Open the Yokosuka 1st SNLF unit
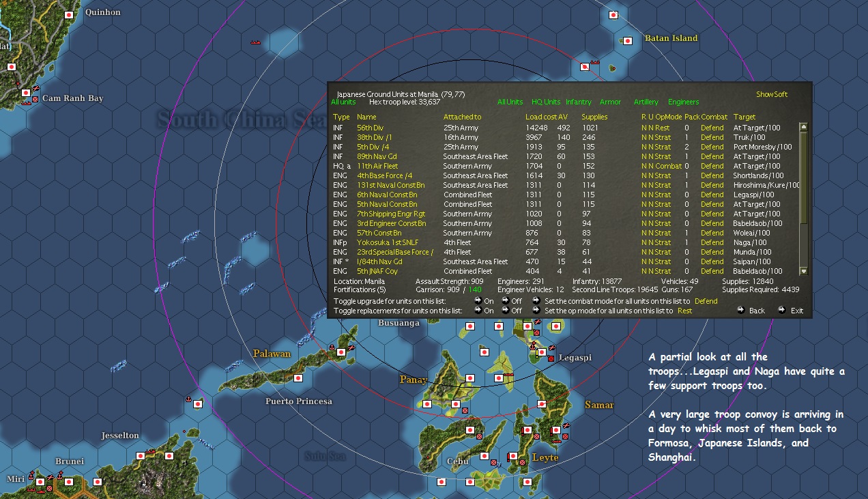 [388, 242]
